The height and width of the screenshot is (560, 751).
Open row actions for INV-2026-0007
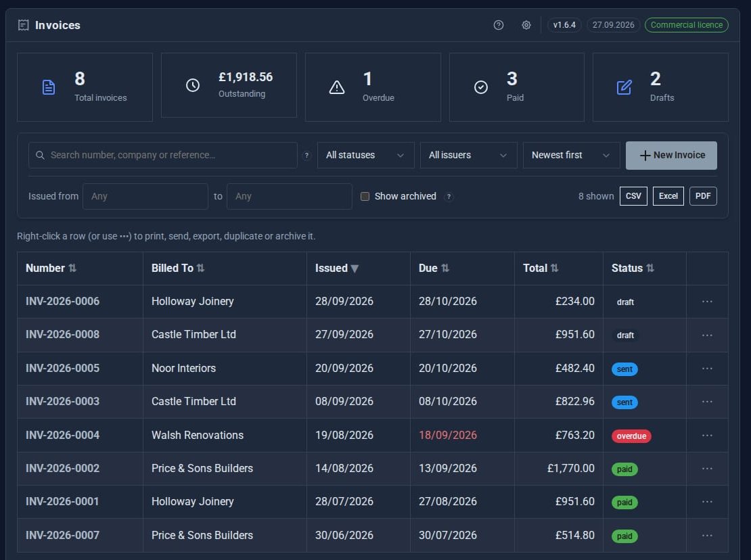click(707, 535)
